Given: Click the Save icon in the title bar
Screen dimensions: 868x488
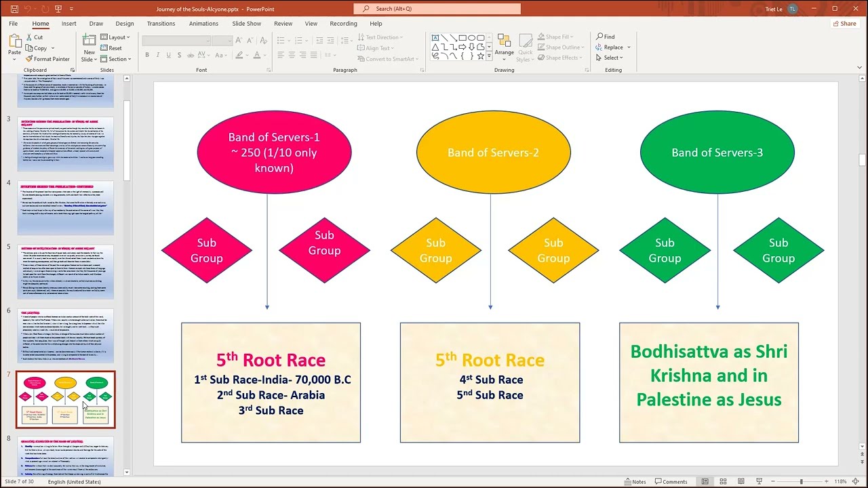Looking at the screenshot, I should click(13, 9).
